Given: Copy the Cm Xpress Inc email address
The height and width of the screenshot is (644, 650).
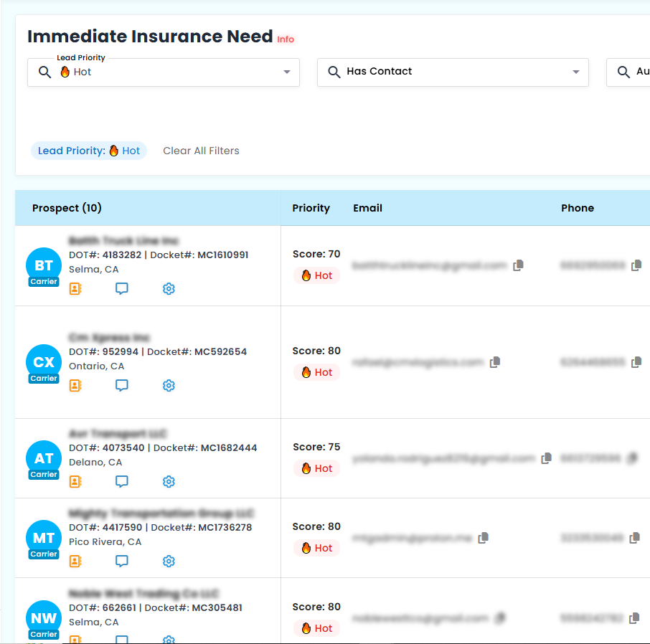Looking at the screenshot, I should (x=494, y=362).
